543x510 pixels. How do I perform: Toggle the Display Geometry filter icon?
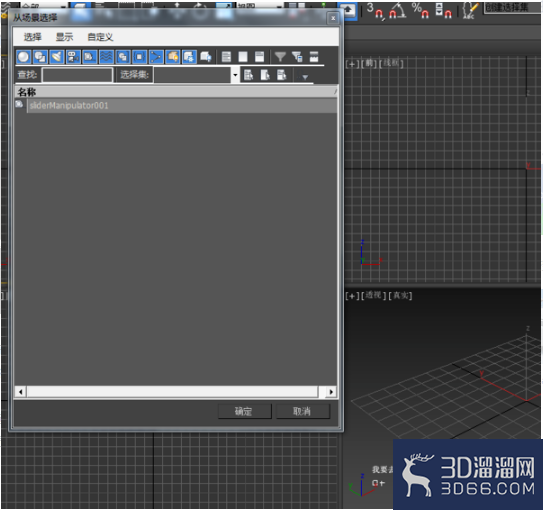pyautogui.click(x=23, y=57)
